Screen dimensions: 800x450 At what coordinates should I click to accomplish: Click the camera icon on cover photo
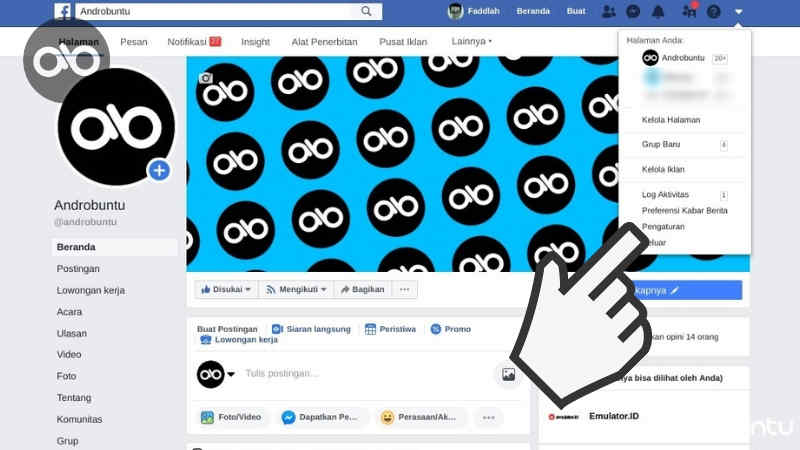[206, 78]
